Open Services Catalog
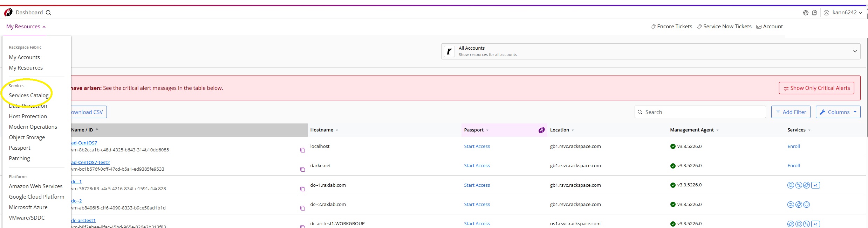Viewport: 868px width, 228px height. click(29, 95)
